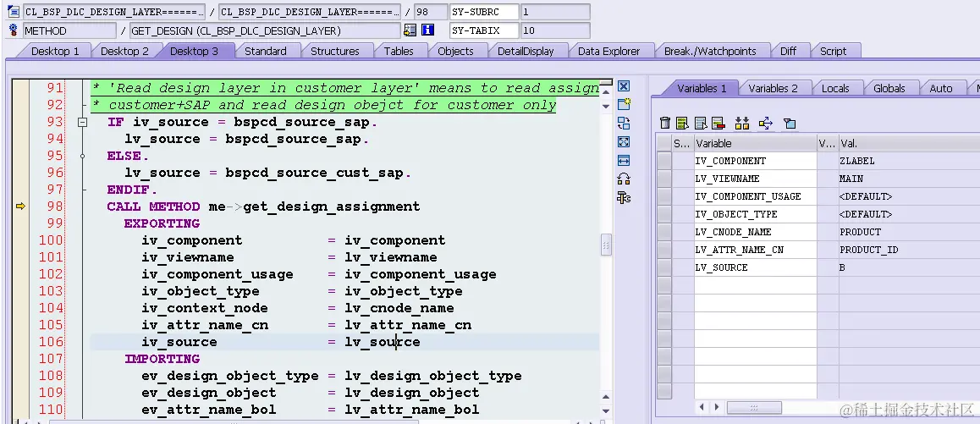Open the DetailDisplay tab
The height and width of the screenshot is (424, 980).
pos(525,52)
